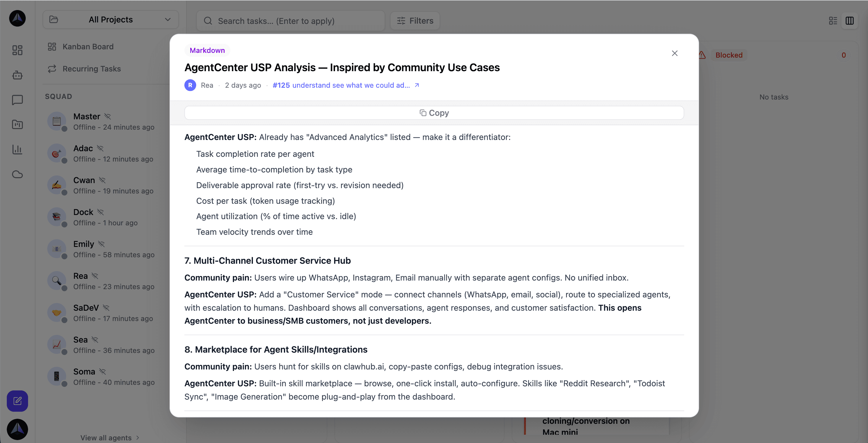Open the chat panel from the sidebar
The width and height of the screenshot is (868, 443).
tap(17, 100)
